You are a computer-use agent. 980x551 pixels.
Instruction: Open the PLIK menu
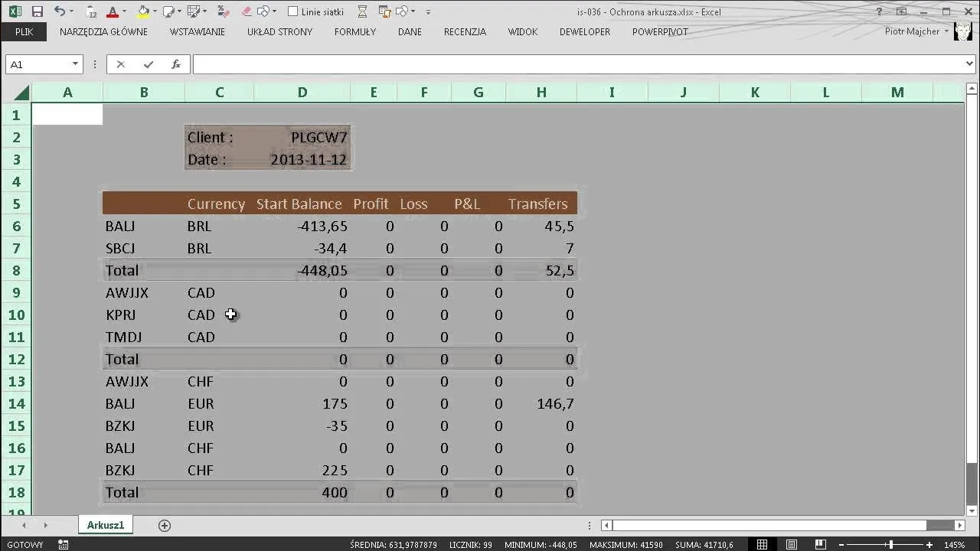(24, 31)
